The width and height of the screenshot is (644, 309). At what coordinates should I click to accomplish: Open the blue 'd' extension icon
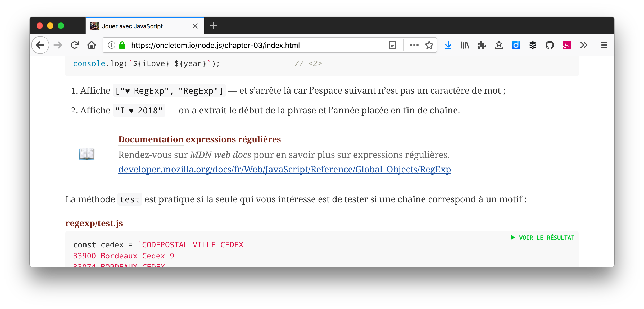pyautogui.click(x=516, y=45)
